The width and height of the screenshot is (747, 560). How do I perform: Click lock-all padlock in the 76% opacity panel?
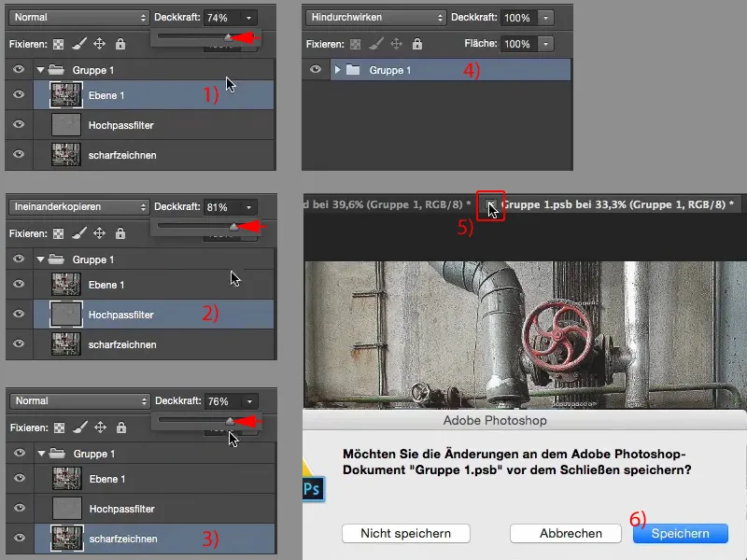pyautogui.click(x=121, y=427)
